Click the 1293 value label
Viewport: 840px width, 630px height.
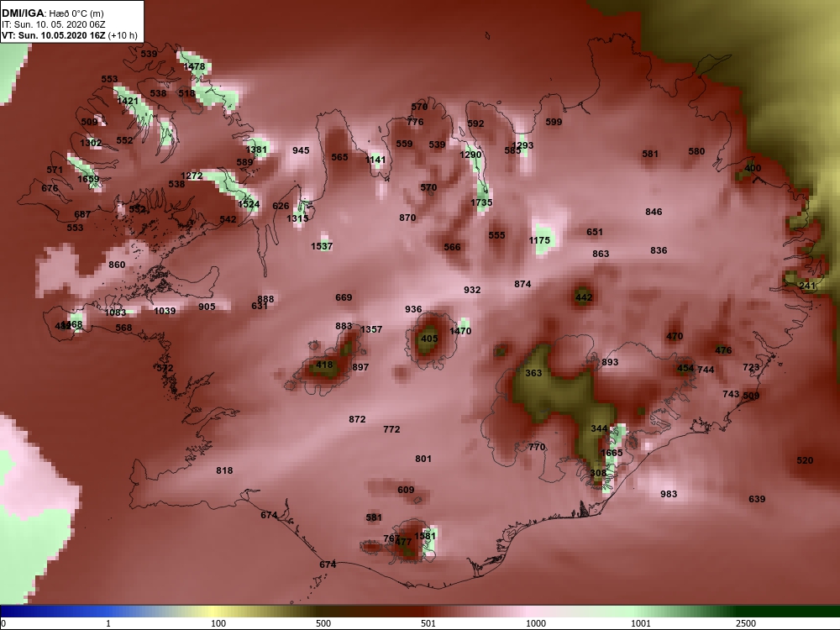click(x=522, y=145)
